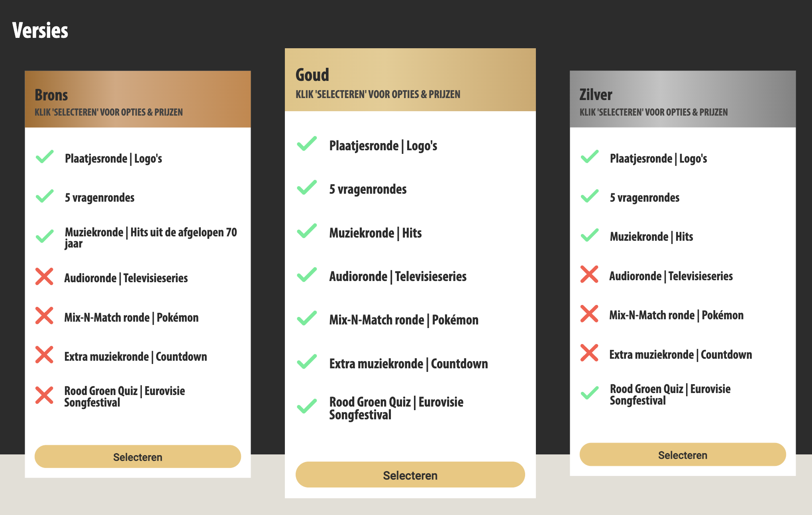Click Brons feature text about 70 jaar hits
The image size is (812, 515).
pyautogui.click(x=151, y=238)
